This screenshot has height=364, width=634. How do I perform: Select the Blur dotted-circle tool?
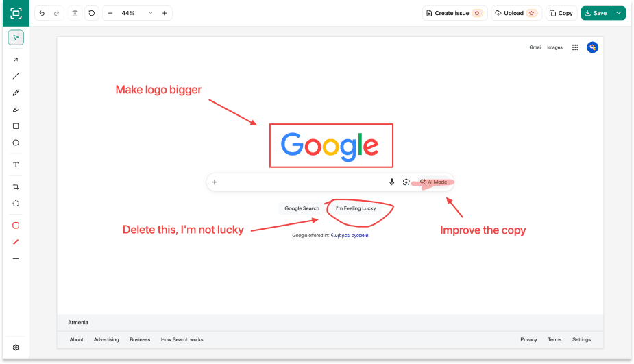click(x=16, y=204)
